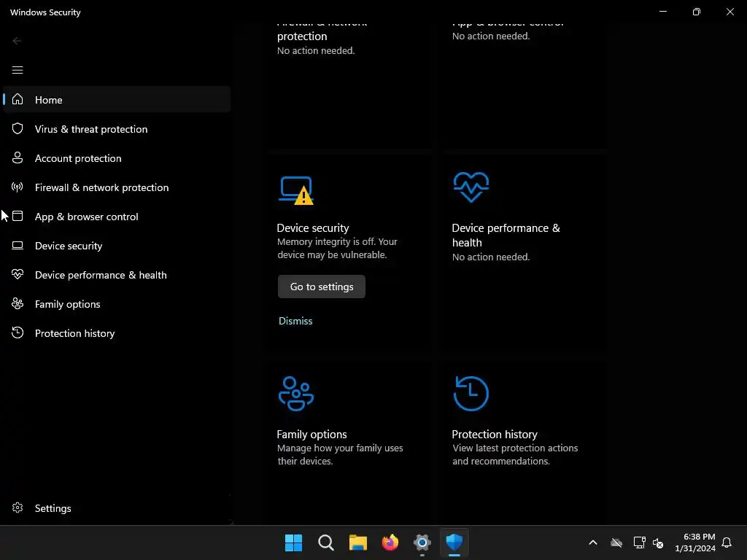Click 'View latest protection actions' description text
Viewport: 747px width, 560px height.
[515, 455]
